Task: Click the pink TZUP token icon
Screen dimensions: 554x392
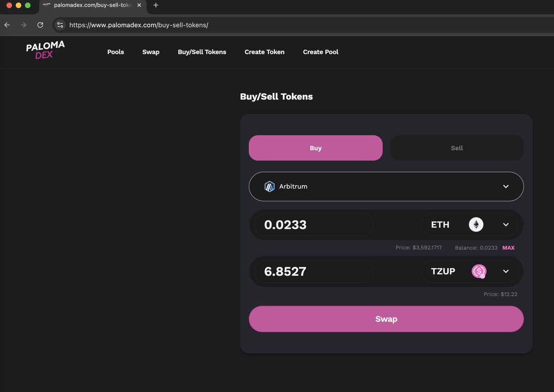Action: point(479,271)
